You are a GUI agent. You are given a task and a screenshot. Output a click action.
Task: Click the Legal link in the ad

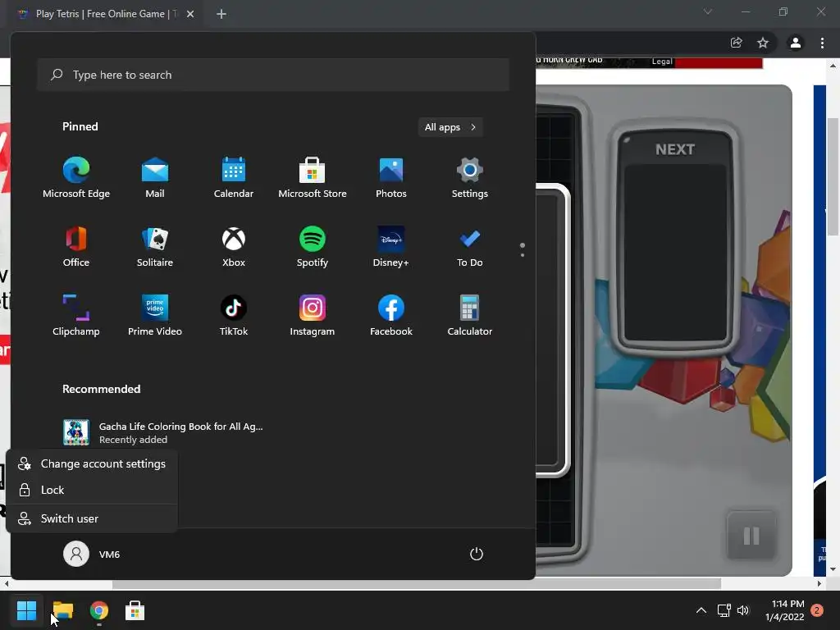click(662, 62)
